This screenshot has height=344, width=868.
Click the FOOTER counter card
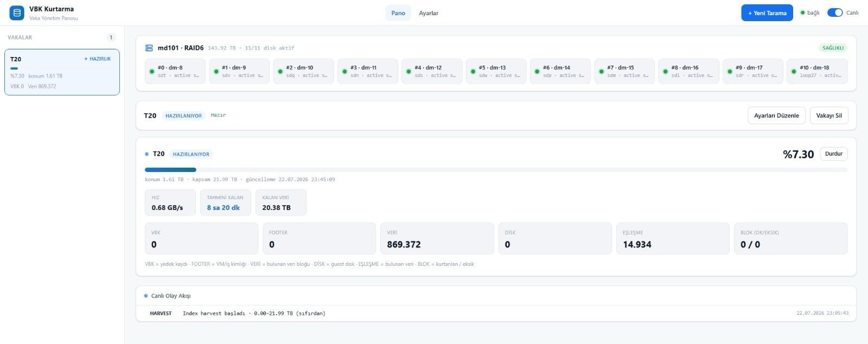point(319,238)
